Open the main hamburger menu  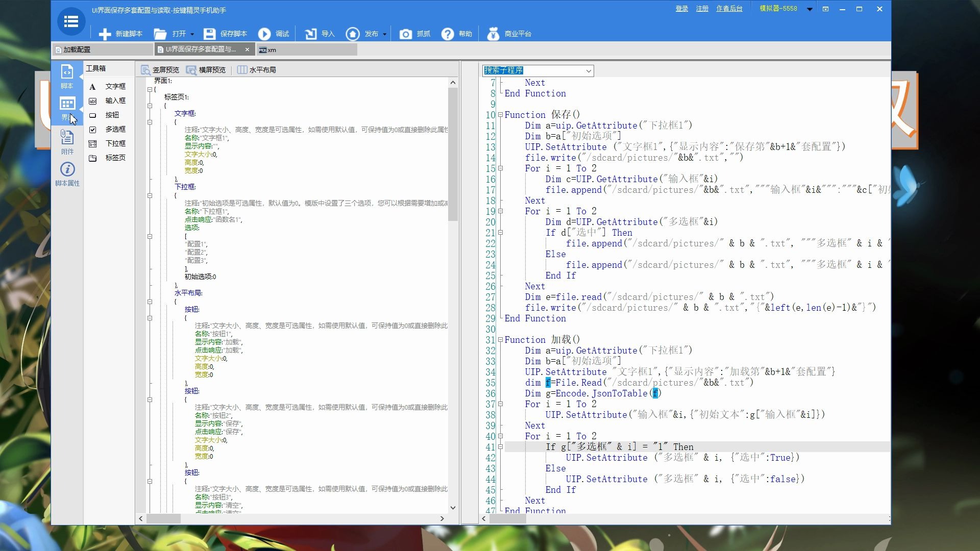[x=71, y=21]
